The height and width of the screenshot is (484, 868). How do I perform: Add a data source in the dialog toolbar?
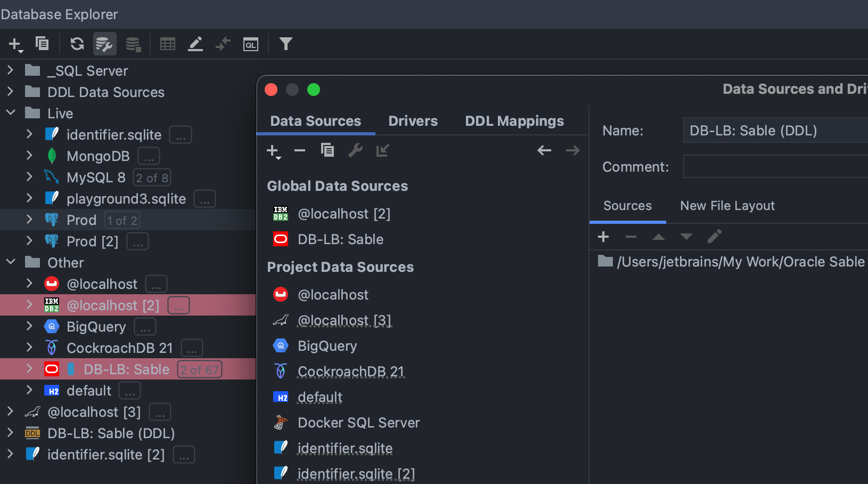(x=273, y=151)
